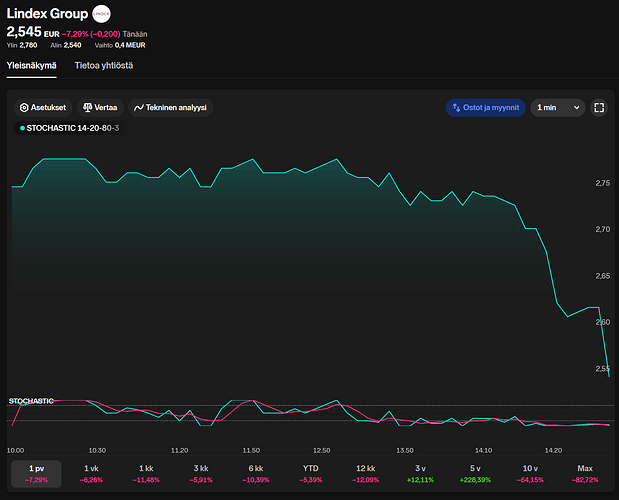Open the Vertaa compare tool
619x500 pixels.
100,107
